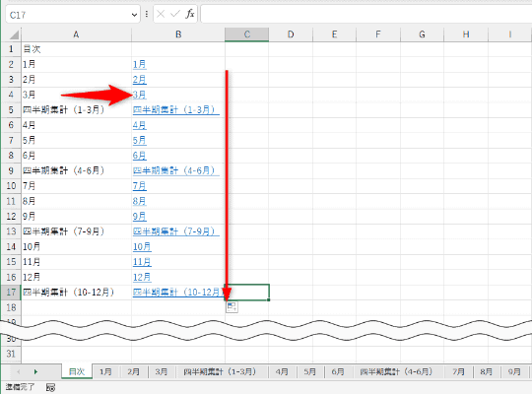Click the Cancel X icon in formula bar
The width and height of the screenshot is (532, 394).
(x=161, y=14)
